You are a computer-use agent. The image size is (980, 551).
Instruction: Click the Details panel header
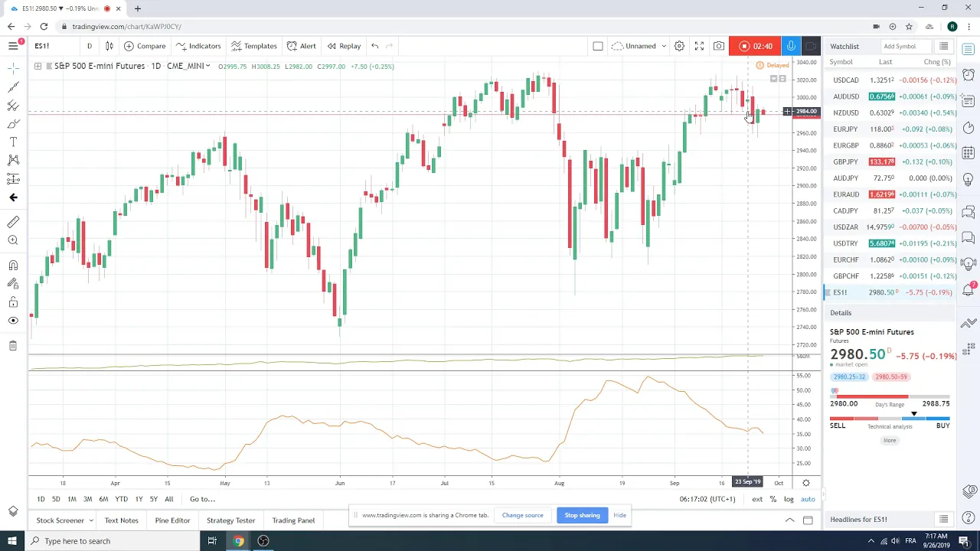point(890,313)
